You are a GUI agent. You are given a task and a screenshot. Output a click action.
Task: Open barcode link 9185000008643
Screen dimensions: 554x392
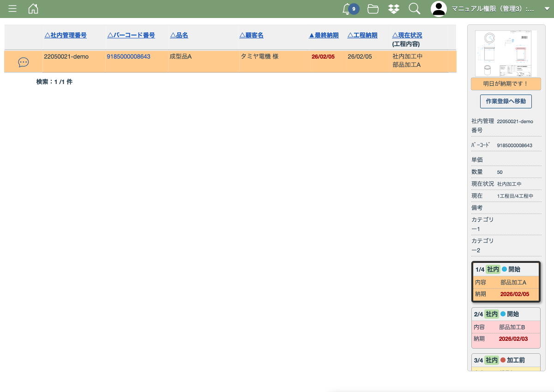coord(128,57)
